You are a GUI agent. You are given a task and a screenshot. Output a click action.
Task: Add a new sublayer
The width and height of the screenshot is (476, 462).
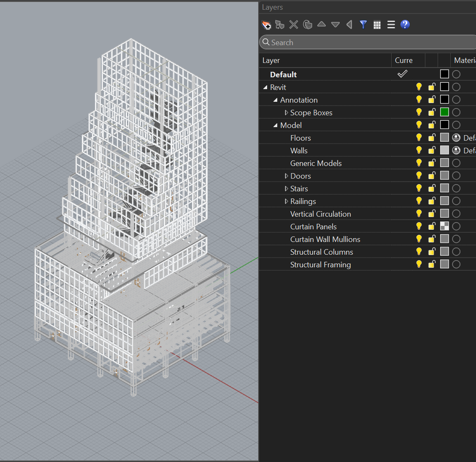coord(280,24)
